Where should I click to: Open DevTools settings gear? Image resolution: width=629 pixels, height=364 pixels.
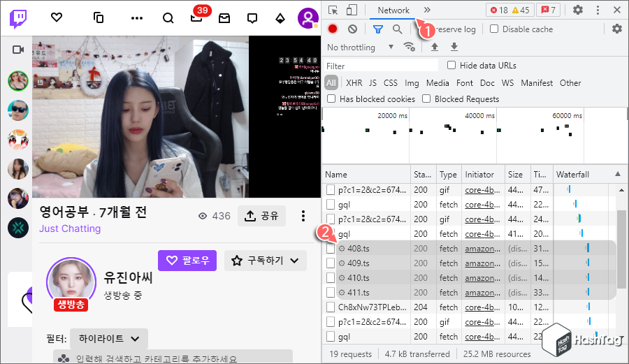coord(578,10)
